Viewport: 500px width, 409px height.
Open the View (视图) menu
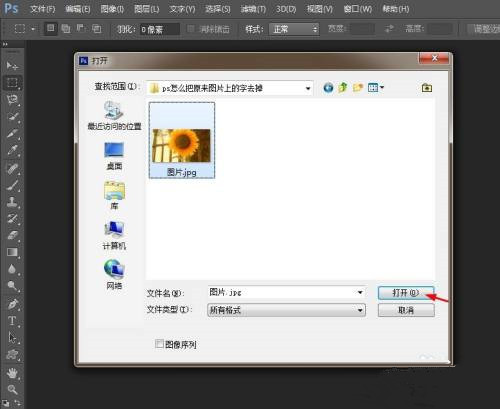pos(320,9)
